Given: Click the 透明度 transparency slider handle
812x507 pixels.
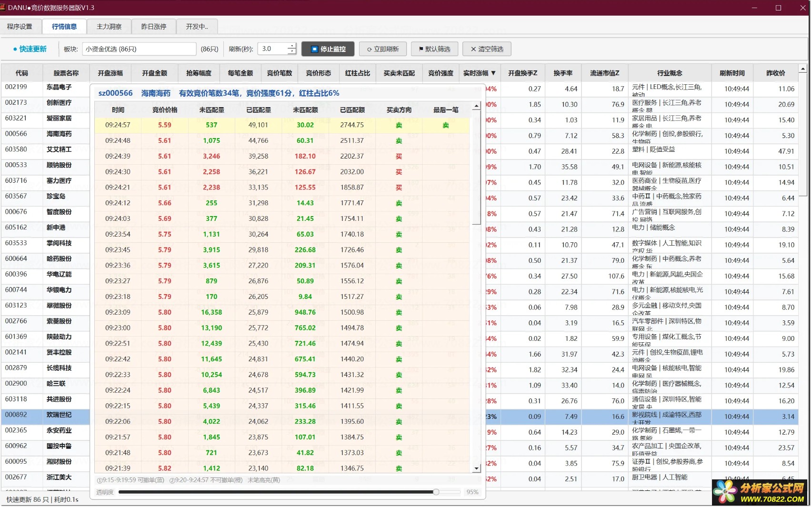Looking at the screenshot, I should 436,492.
